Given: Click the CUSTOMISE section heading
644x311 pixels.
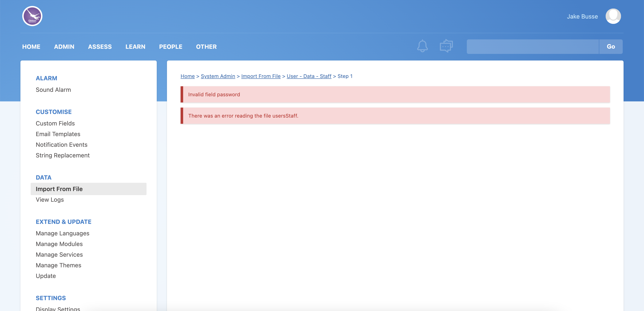Looking at the screenshot, I should (54, 112).
